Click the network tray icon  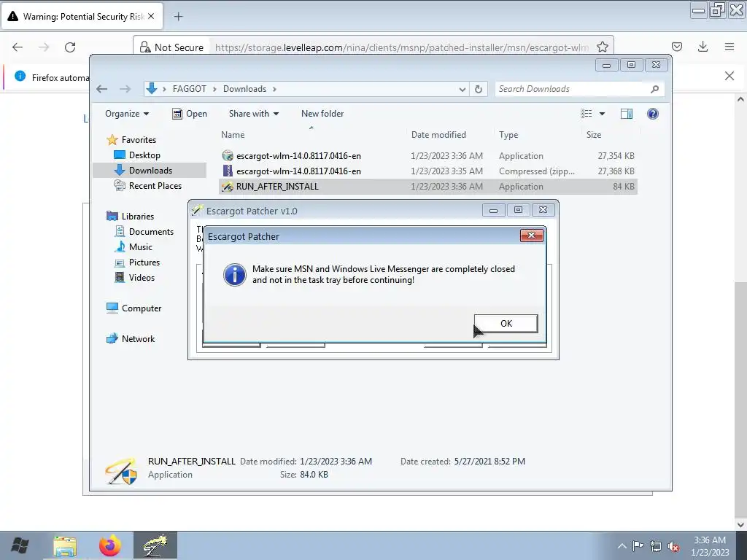pyautogui.click(x=656, y=546)
